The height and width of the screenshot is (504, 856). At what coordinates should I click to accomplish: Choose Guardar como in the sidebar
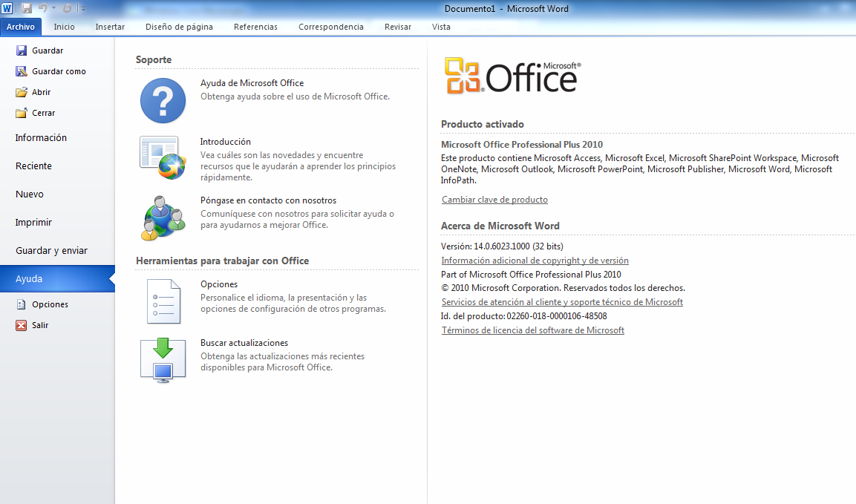coord(57,71)
